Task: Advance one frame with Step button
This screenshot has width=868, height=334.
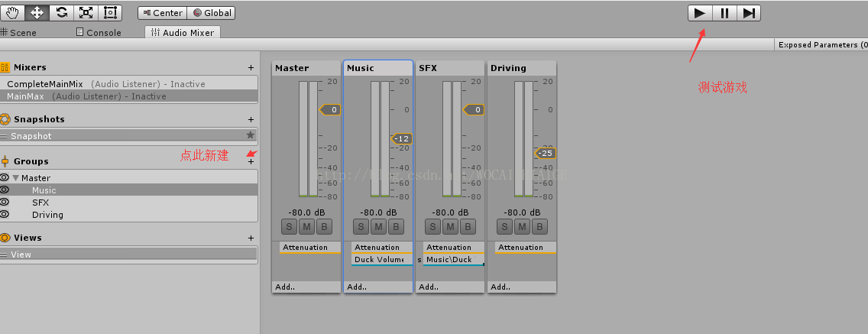Action: tap(749, 13)
